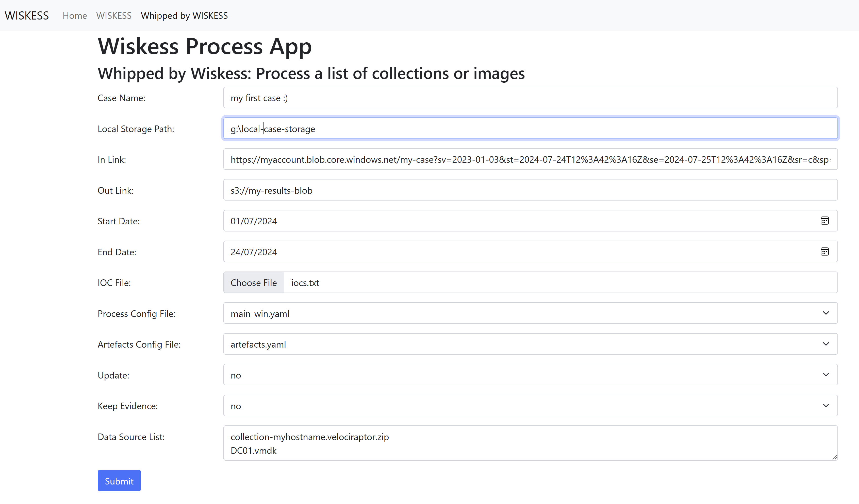Select Whipped by WISKESS nav item

[184, 16]
